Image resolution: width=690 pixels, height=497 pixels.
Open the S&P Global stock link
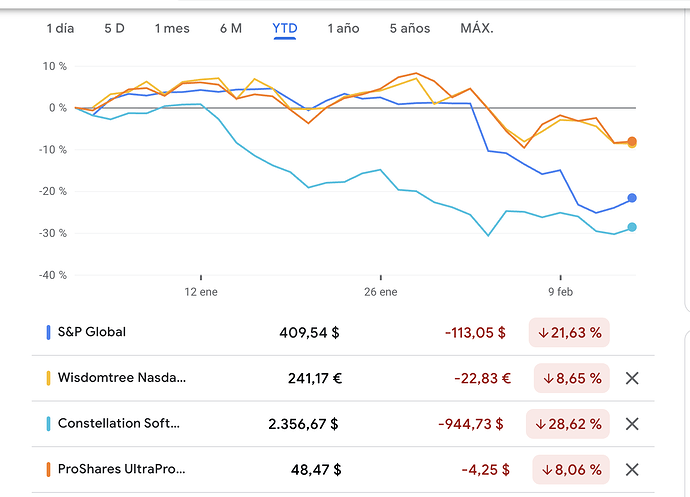coord(92,332)
